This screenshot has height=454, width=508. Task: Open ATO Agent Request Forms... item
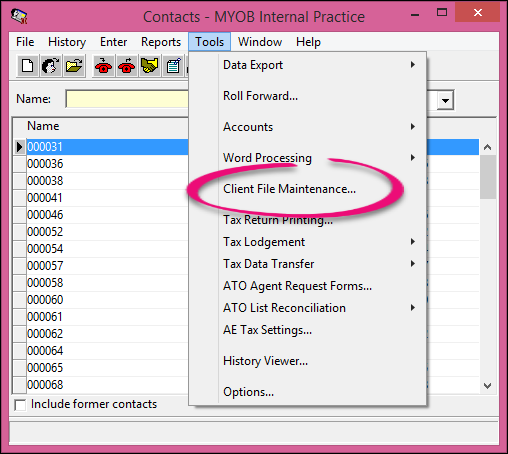[307, 286]
